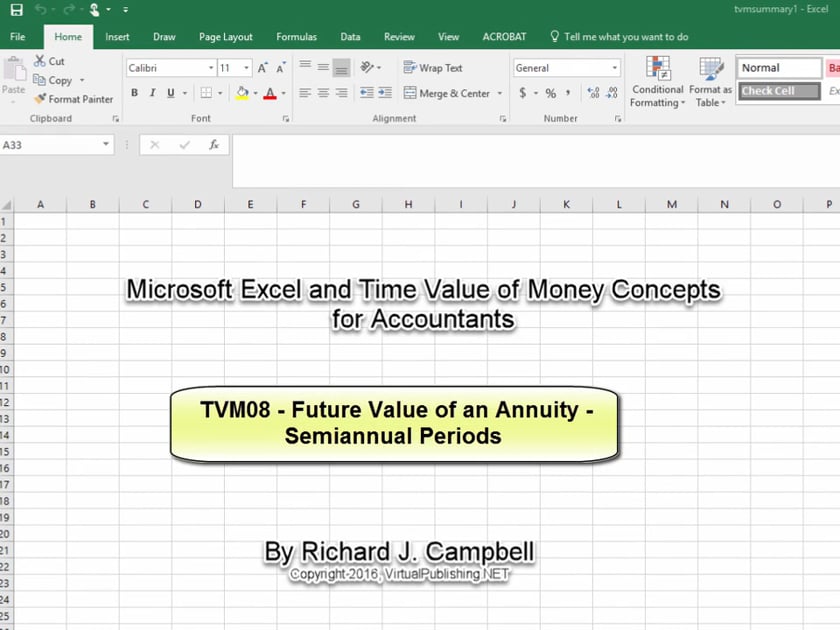Click the Undo arrow icon

pyautogui.click(x=41, y=10)
